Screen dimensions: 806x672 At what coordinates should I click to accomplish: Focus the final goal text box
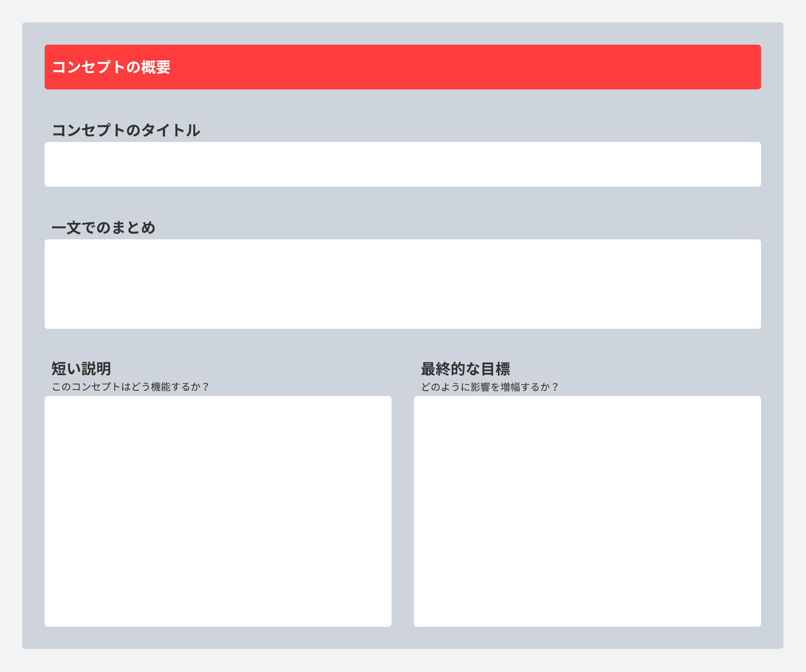[587, 511]
